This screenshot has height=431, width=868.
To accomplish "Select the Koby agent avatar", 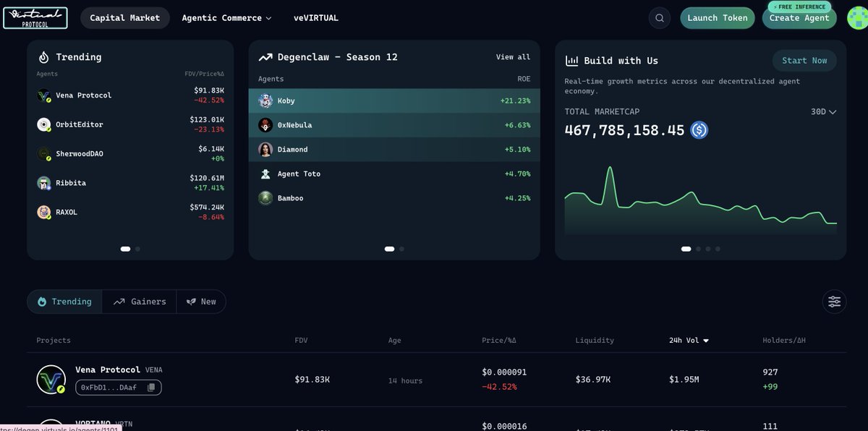I will [x=265, y=101].
